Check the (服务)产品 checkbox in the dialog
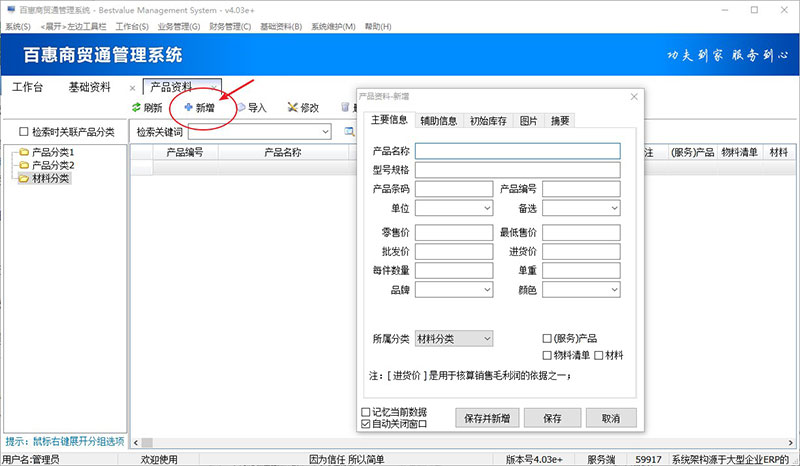800x466 pixels. 547,338
